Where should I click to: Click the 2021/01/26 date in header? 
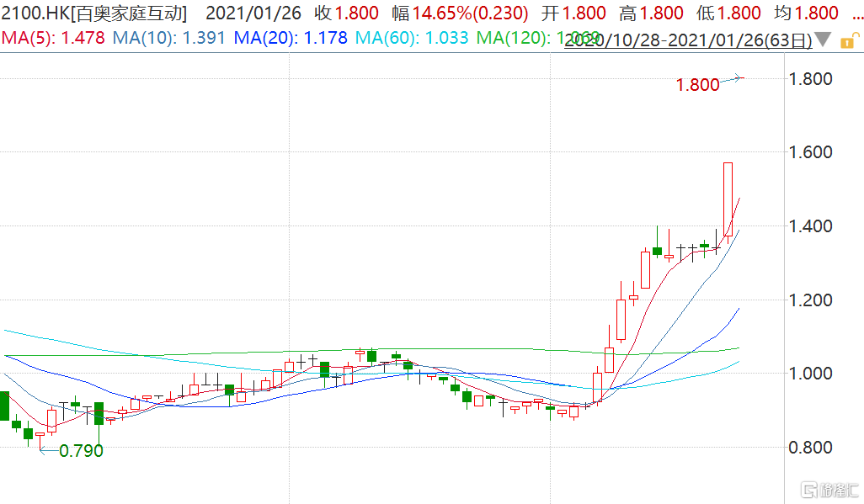253,13
